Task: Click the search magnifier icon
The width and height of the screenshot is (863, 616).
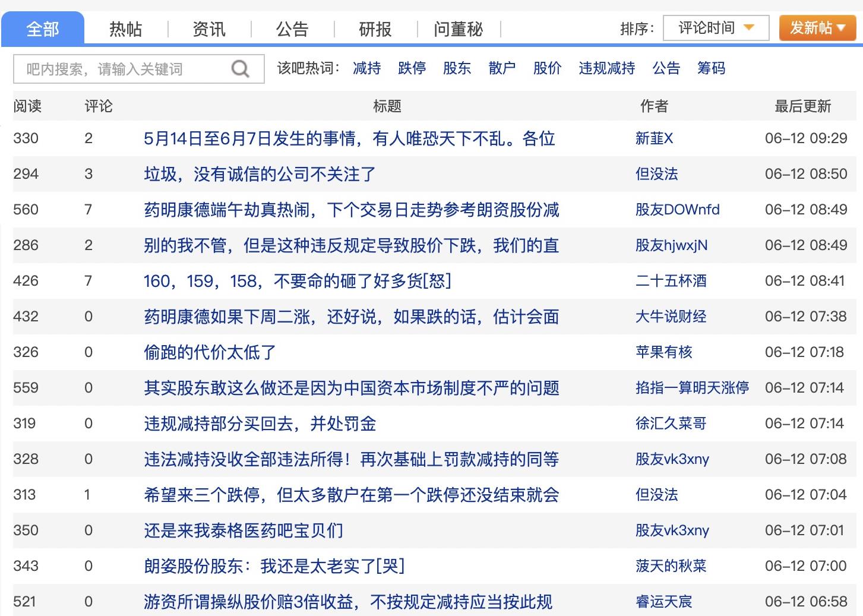Action: 240,69
